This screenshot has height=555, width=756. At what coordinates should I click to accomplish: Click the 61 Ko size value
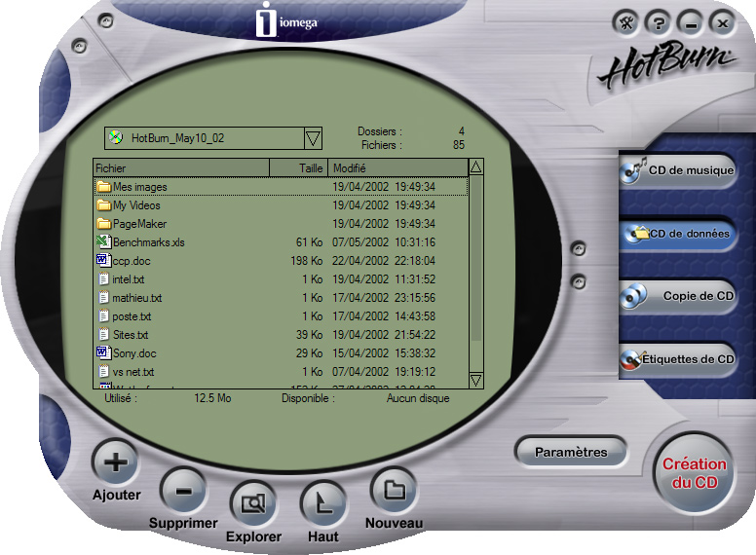coord(309,242)
